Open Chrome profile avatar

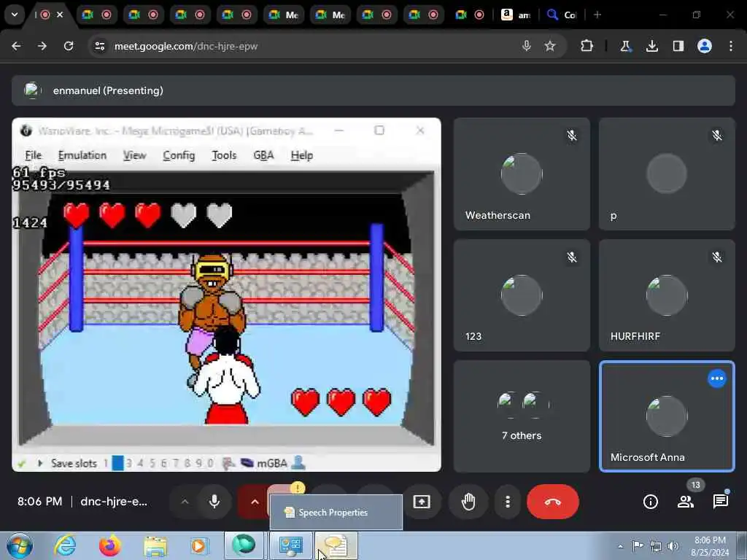pyautogui.click(x=705, y=46)
